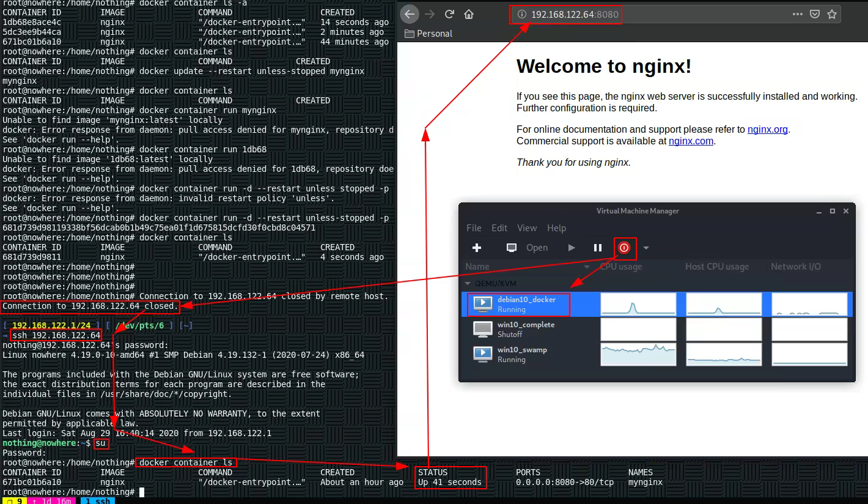Expand the shutdown options dropdown arrow
868x504 pixels.
click(x=645, y=248)
